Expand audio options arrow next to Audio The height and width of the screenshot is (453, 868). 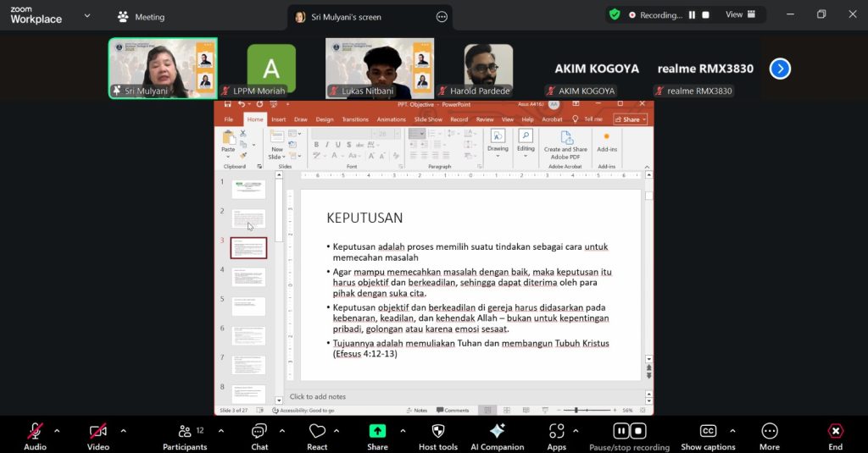click(57, 431)
